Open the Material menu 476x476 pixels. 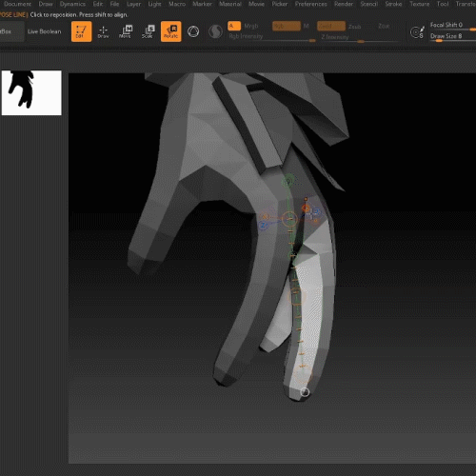point(230,4)
